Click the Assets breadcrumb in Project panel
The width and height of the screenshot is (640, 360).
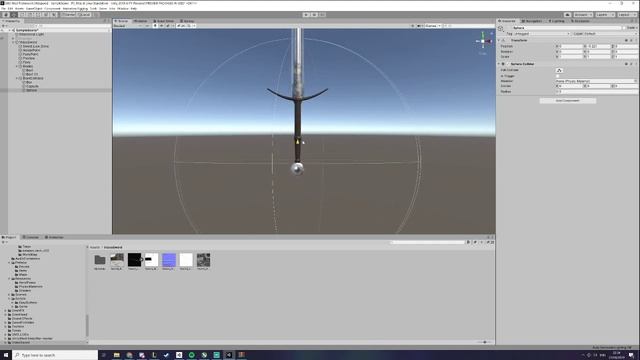[95, 247]
